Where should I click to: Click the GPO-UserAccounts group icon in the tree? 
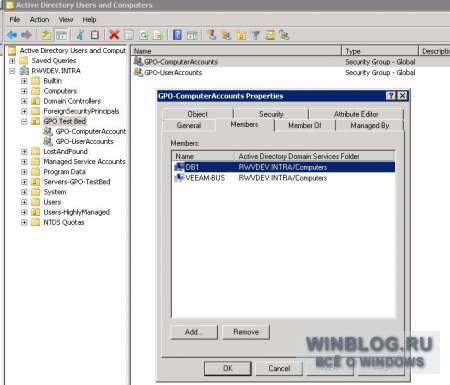coord(48,142)
